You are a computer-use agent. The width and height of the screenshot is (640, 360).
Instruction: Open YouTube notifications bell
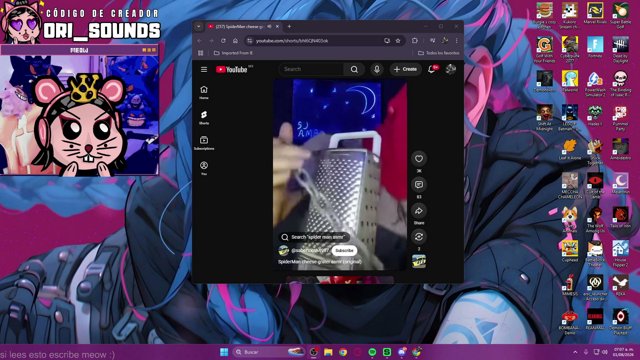(431, 69)
